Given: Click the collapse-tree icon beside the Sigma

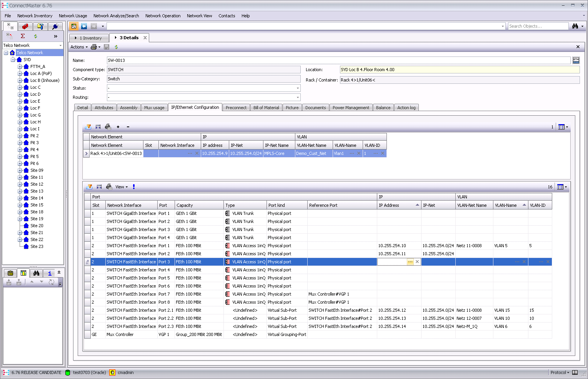Looking at the screenshot, I should 9,36.
